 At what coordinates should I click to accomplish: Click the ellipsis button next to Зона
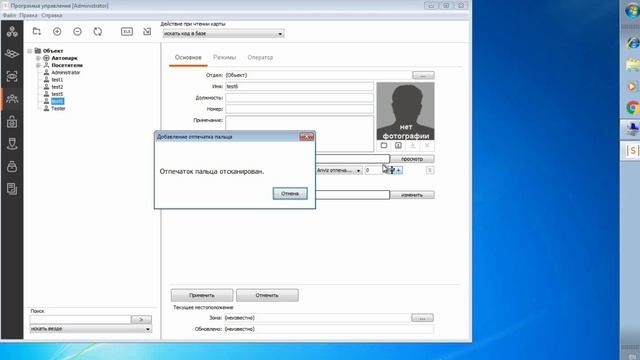pyautogui.click(x=422, y=318)
